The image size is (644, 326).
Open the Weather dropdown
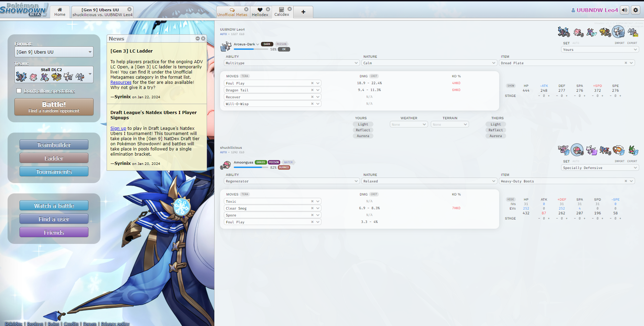[409, 124]
